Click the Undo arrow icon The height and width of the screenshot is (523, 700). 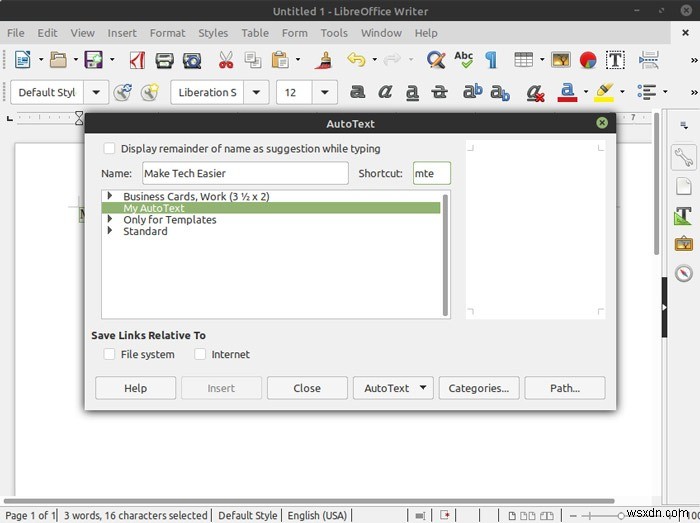coord(356,59)
